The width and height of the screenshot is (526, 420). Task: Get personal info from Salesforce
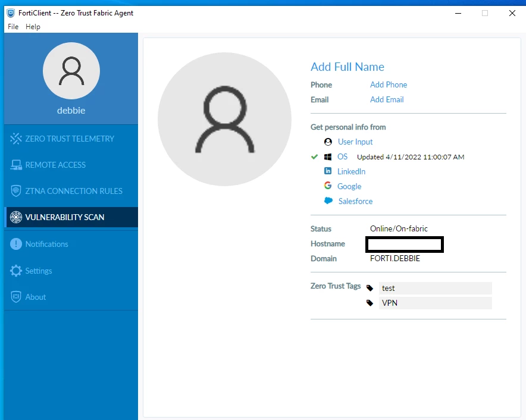coord(355,201)
